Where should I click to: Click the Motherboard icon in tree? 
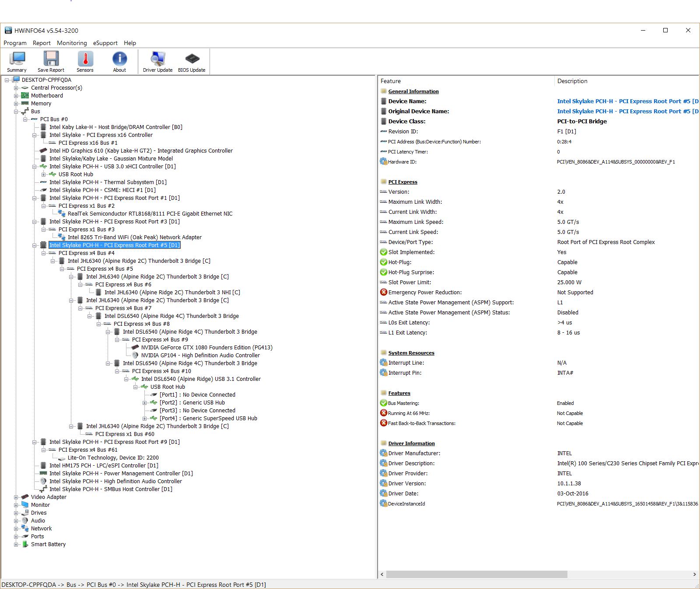point(25,96)
